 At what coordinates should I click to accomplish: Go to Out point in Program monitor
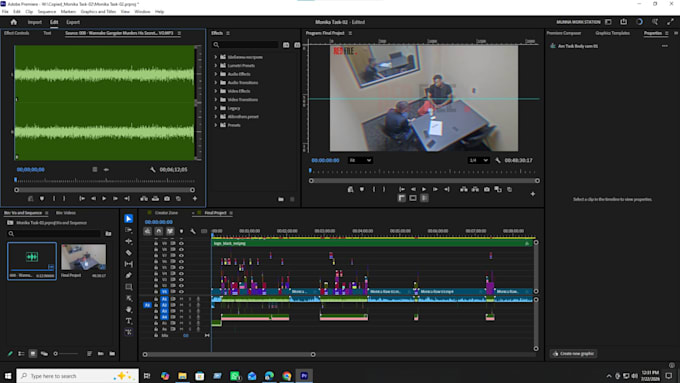446,190
